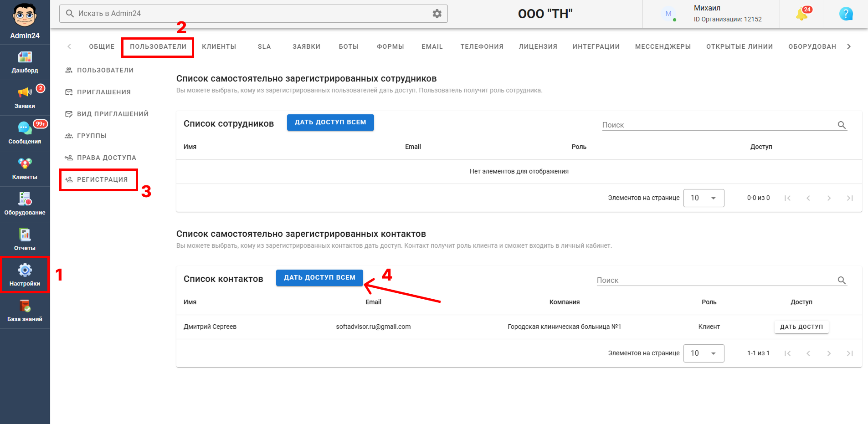The width and height of the screenshot is (868, 424).
Task: Select Права доступа in the left menu
Action: click(x=100, y=158)
